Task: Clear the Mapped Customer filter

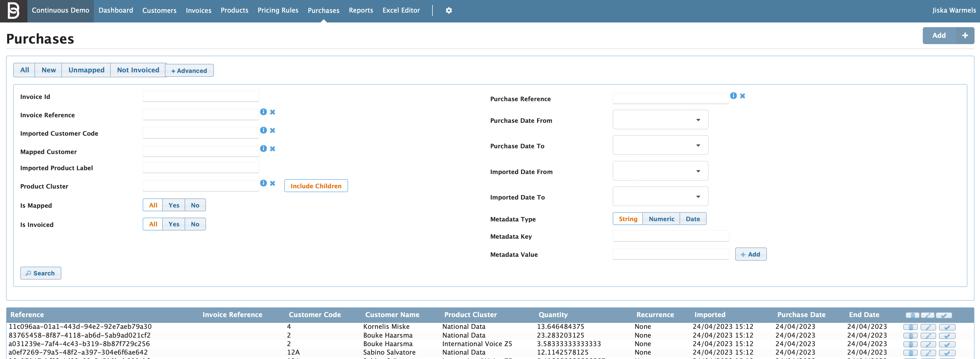Action: click(x=273, y=149)
